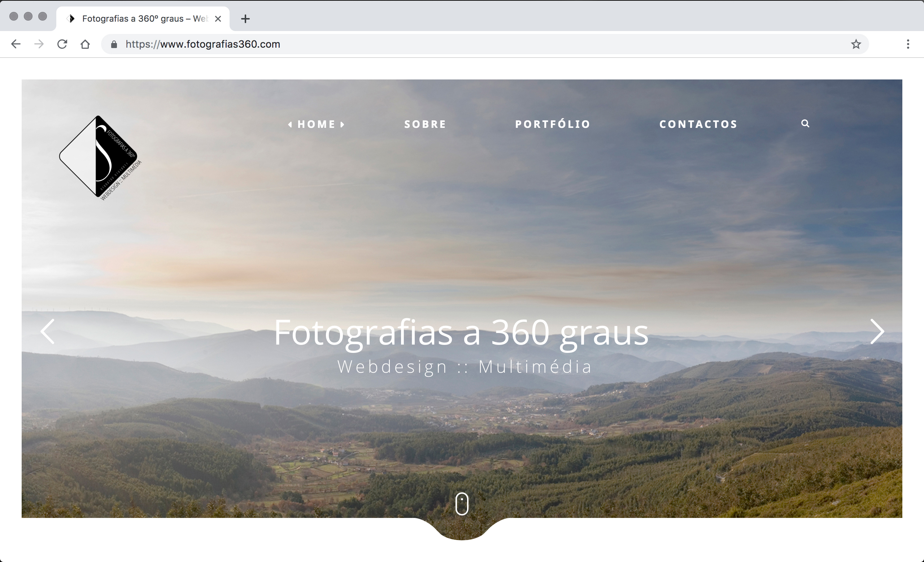Open a new browser tab
The width and height of the screenshot is (924, 562).
point(245,19)
